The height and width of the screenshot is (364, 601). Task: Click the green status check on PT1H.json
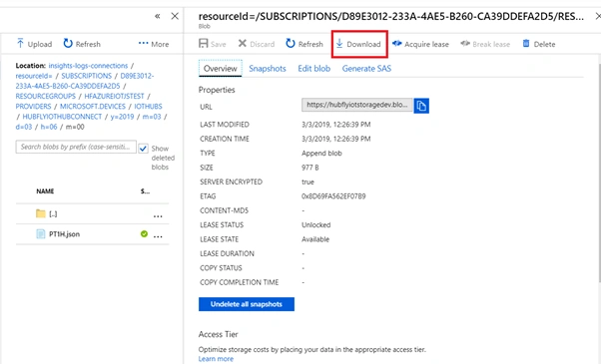(x=144, y=234)
